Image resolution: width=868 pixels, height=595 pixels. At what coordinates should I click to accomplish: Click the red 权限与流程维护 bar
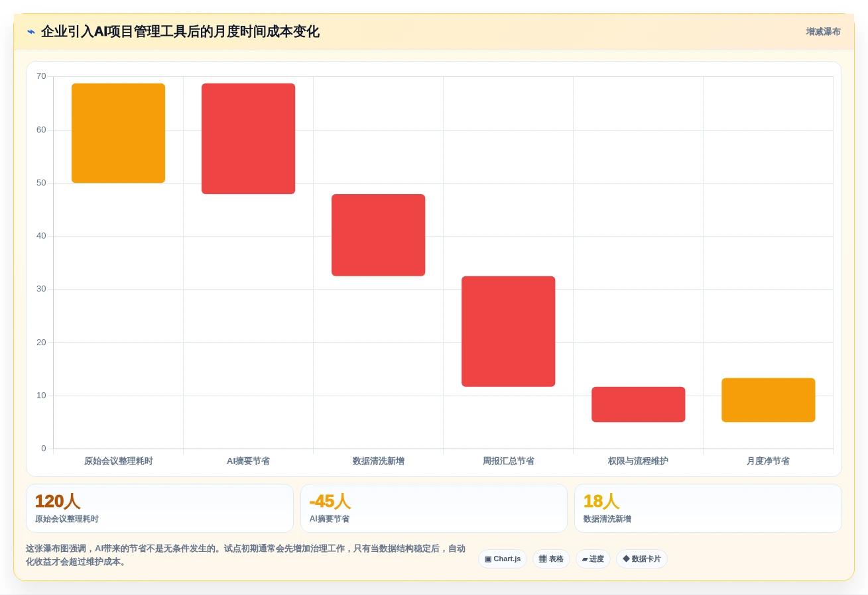point(638,404)
